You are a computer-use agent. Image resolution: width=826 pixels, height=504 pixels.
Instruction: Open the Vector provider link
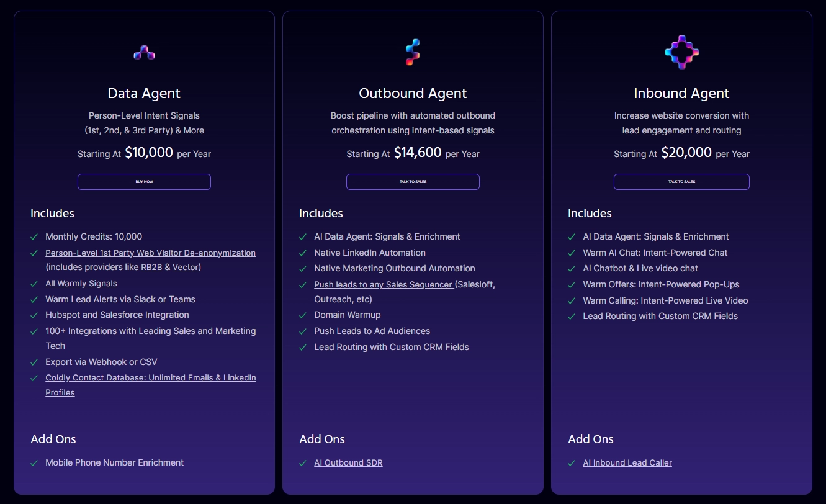tap(186, 268)
